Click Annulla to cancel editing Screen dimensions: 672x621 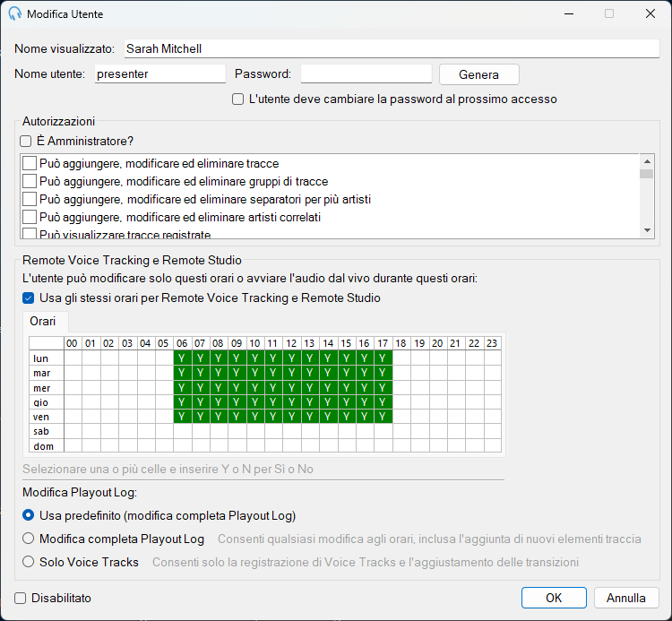tap(625, 598)
